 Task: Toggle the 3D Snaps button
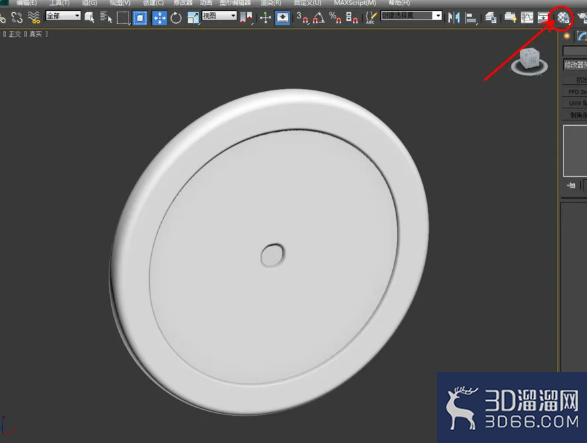(302, 18)
